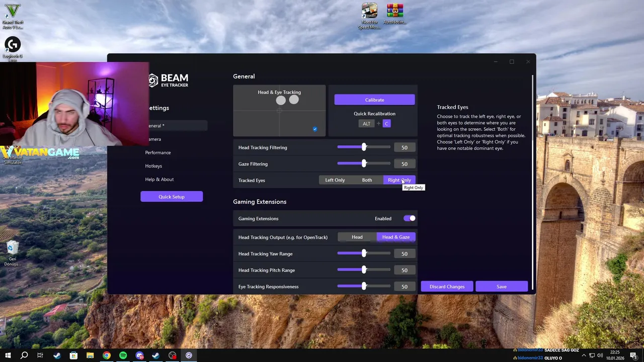This screenshot has width=644, height=362.
Task: Click the C recalibration hotkey key
Action: tap(386, 124)
